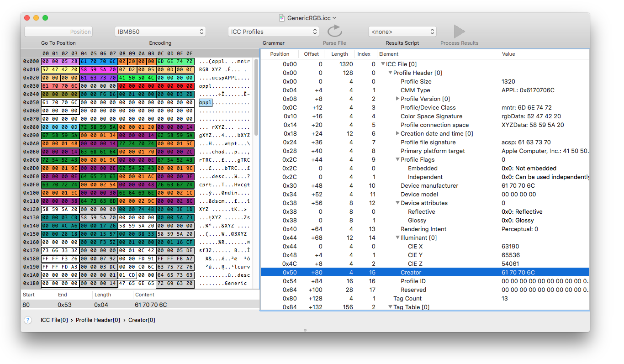Open the IBM850 encoding dropdown

pyautogui.click(x=160, y=32)
